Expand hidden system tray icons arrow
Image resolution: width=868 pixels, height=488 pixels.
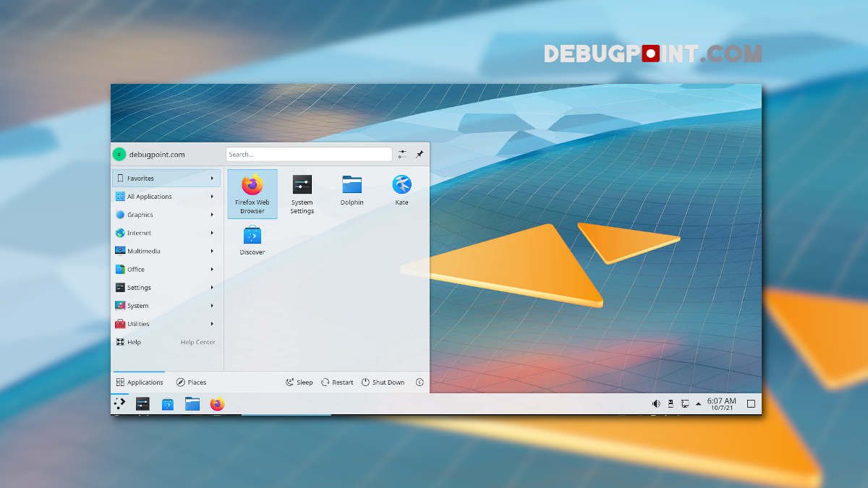coord(698,403)
